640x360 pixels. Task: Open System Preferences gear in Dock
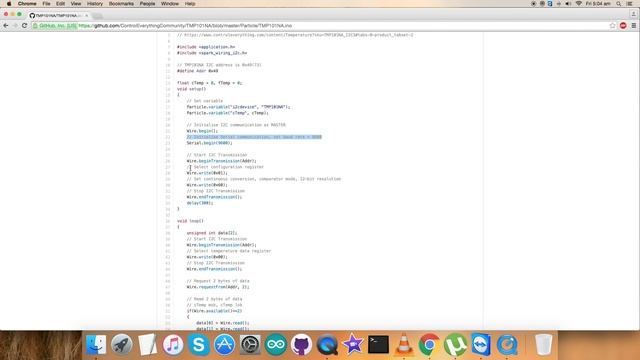[250, 344]
